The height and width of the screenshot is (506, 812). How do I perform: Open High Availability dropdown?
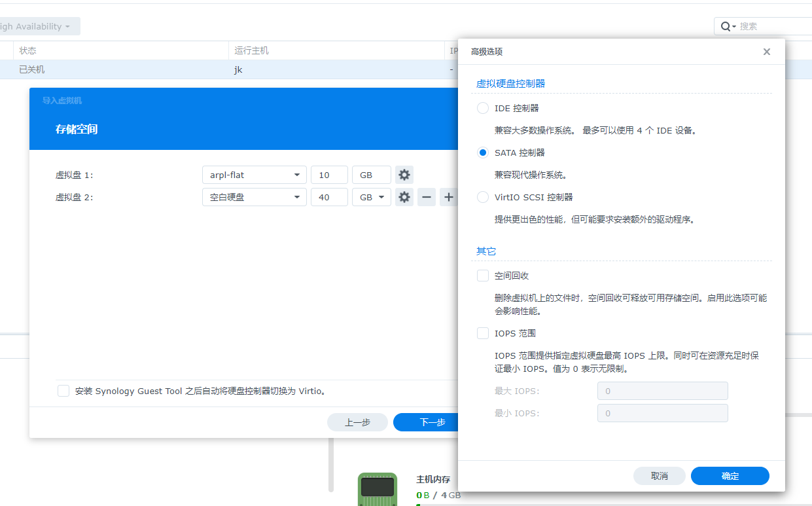click(x=39, y=26)
